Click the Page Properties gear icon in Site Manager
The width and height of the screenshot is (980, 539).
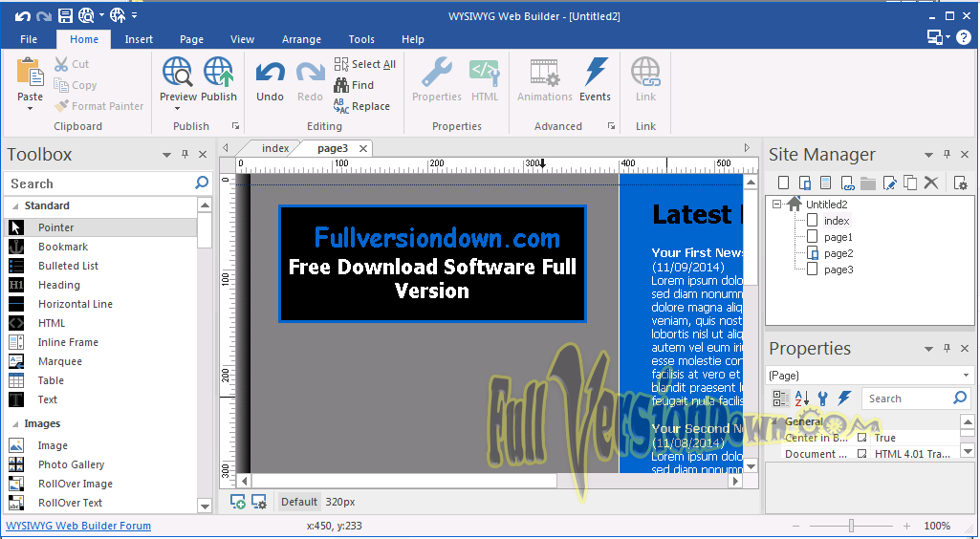point(960,183)
